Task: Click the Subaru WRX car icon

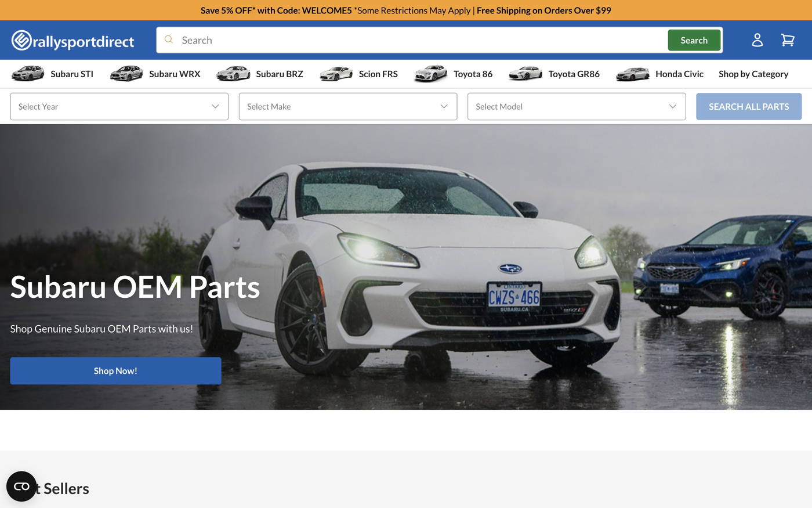Action: point(126,73)
